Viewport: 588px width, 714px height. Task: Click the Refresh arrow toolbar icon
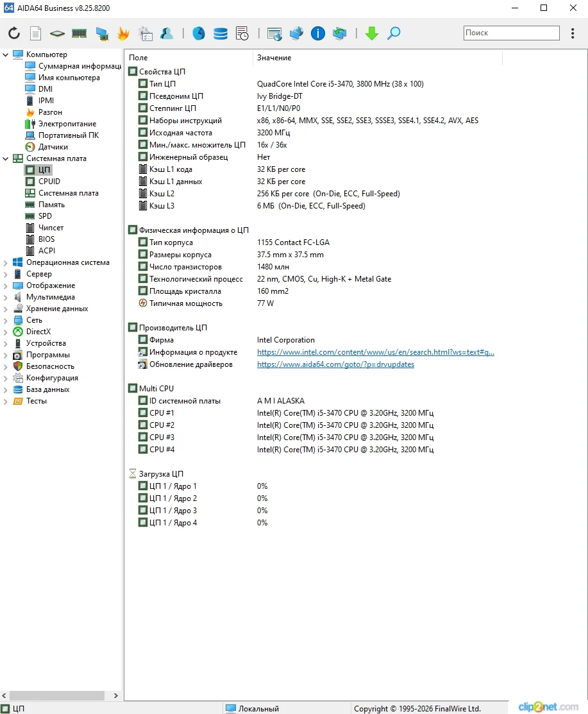(14, 33)
